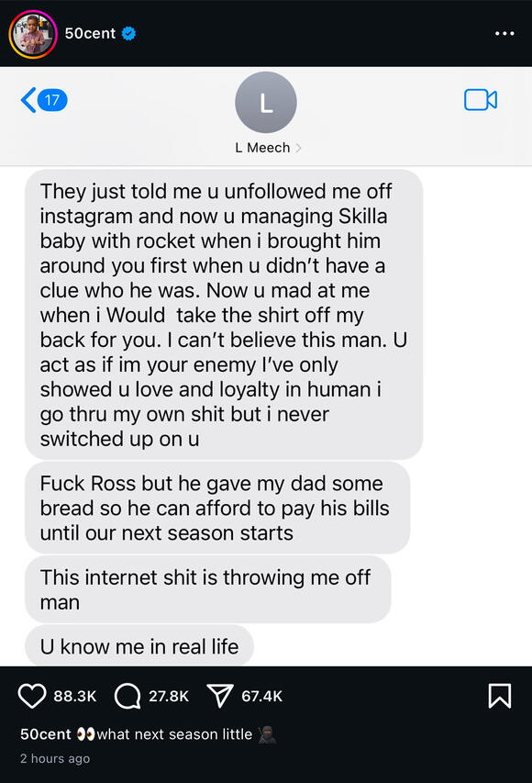Start a video call with the camera icon
This screenshot has width=532, height=783.
coord(481,100)
